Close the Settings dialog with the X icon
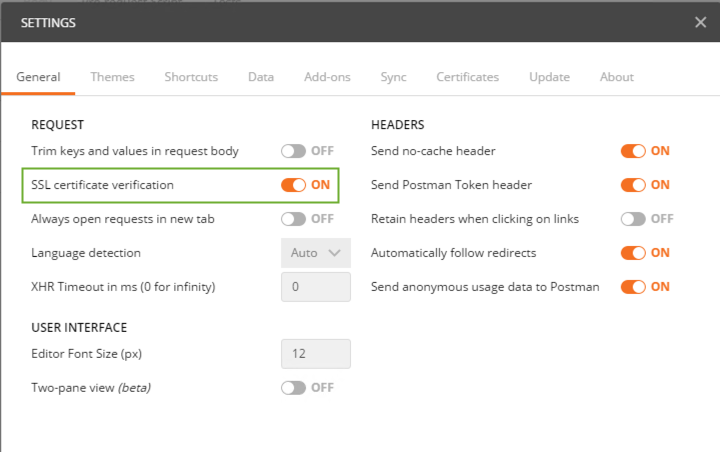 pos(700,22)
